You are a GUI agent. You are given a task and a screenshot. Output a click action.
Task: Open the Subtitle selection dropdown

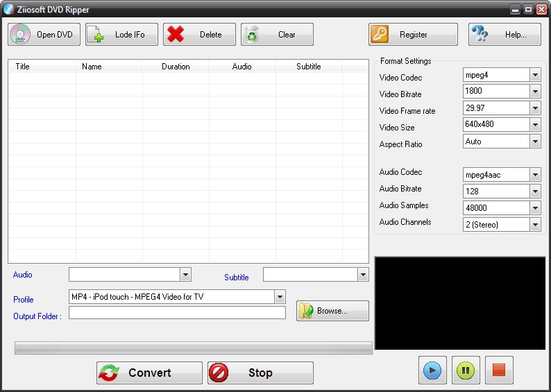pyautogui.click(x=363, y=275)
